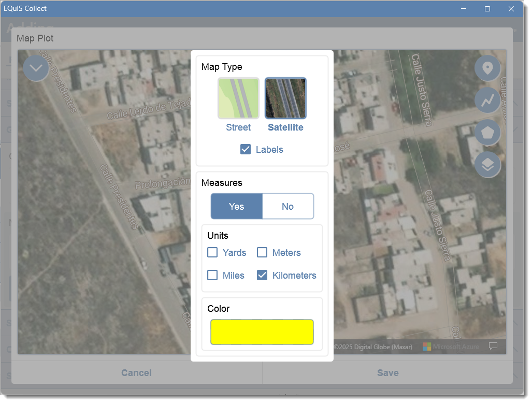Select the location pin tool icon
Image resolution: width=532 pixels, height=403 pixels.
(x=487, y=68)
